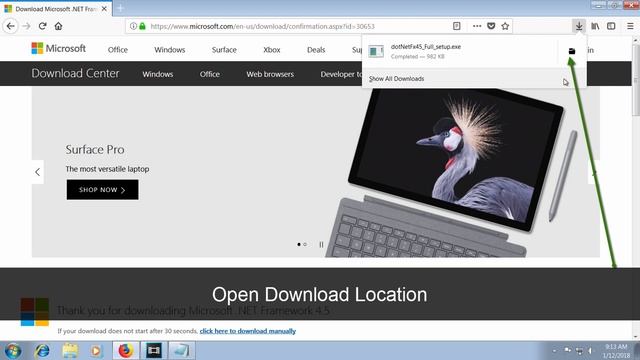Save page to Pocket

[x=491, y=26]
